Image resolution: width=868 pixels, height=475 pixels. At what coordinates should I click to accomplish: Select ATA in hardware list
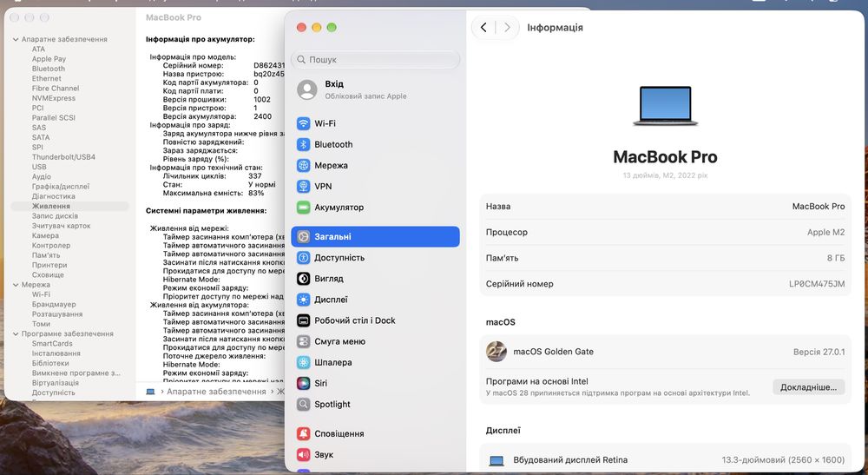(x=38, y=49)
